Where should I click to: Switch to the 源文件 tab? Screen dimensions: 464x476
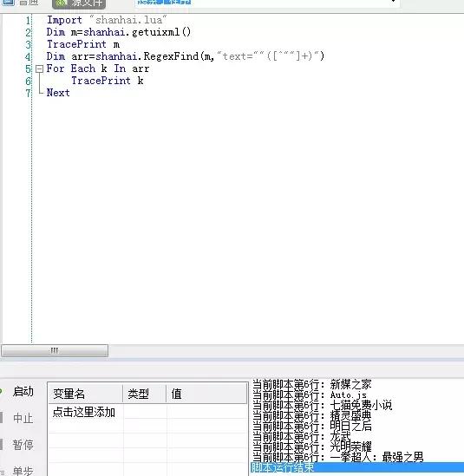tap(79, 3)
